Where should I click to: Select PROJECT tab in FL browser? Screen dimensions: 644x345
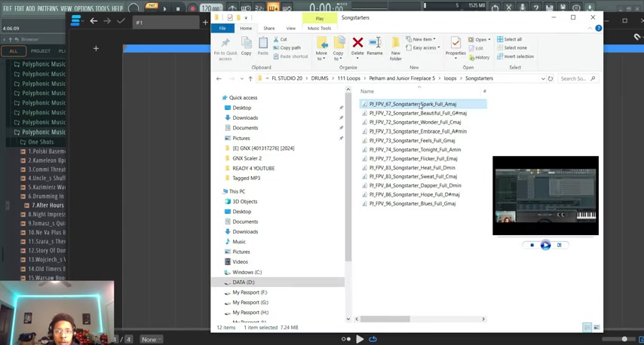41,51
